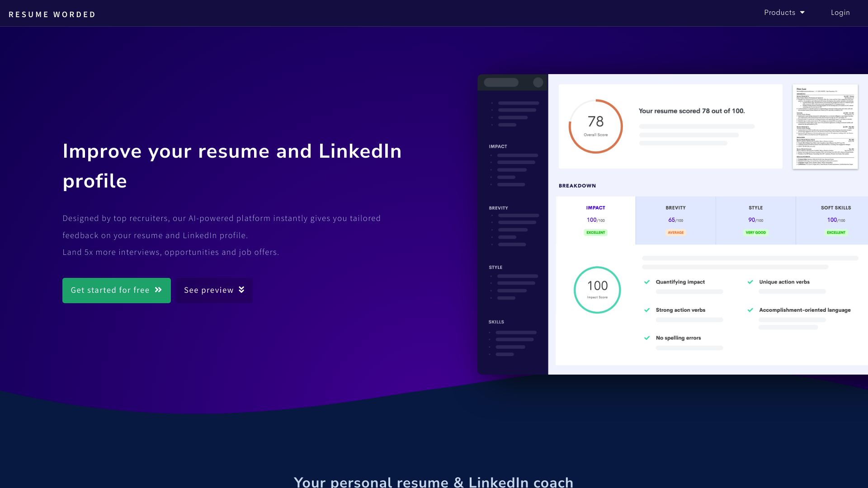Expand the See preview chevron

coord(242,290)
